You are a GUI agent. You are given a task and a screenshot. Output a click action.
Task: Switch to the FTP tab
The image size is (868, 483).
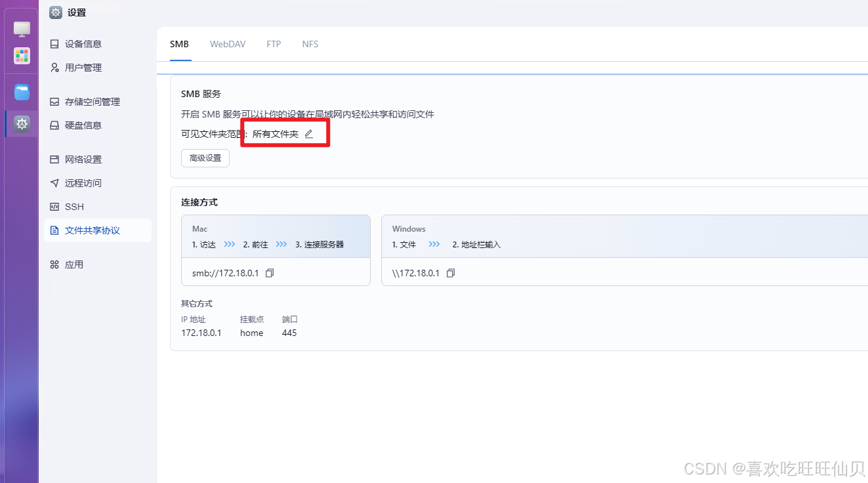(x=274, y=44)
